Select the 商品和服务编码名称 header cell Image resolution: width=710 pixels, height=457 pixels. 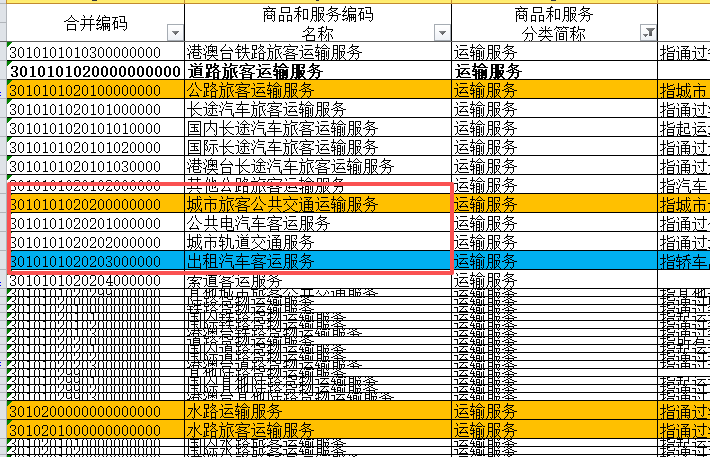coord(317,23)
